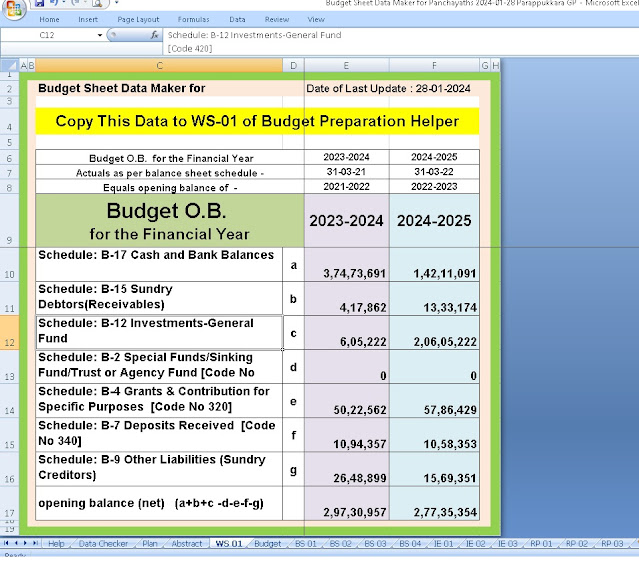The image size is (639, 566).
Task: Select row 10 header
Action: pyautogui.click(x=9, y=264)
